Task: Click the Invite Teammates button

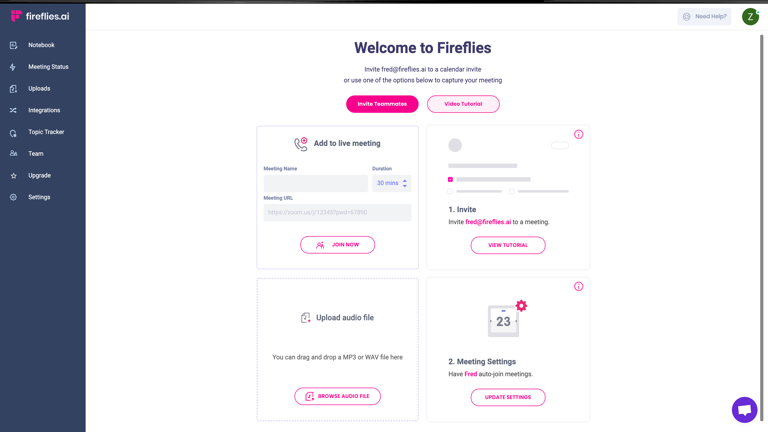Action: pyautogui.click(x=382, y=104)
